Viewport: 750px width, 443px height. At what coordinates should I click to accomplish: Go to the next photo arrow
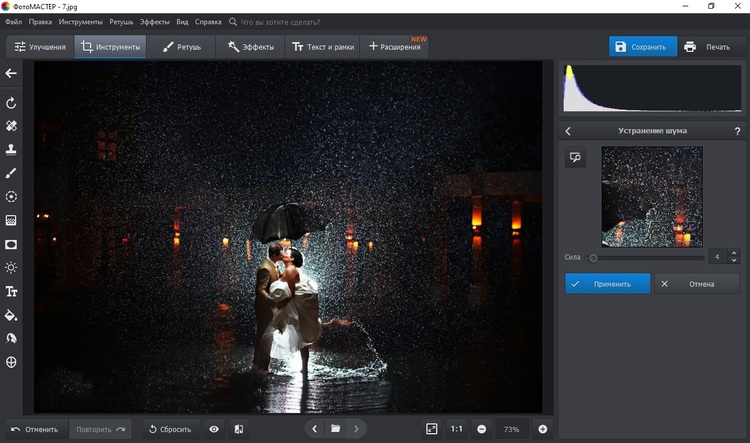pos(357,429)
